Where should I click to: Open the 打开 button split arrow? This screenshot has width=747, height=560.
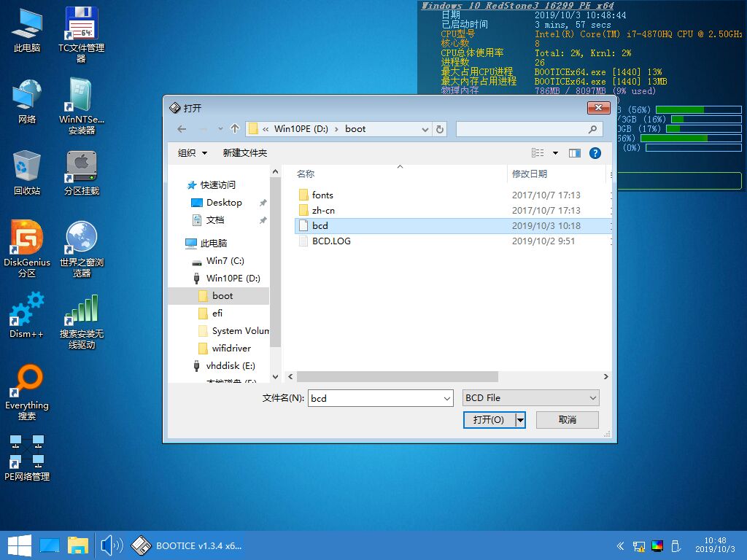520,419
